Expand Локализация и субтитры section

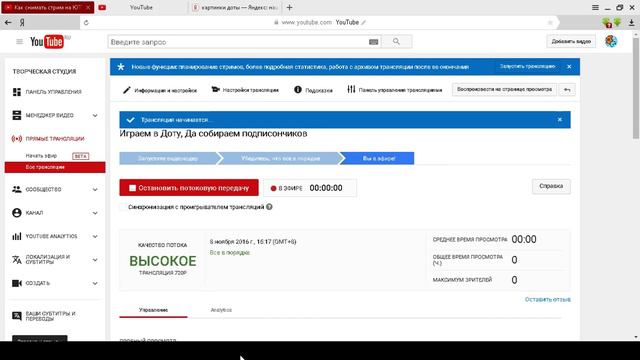95,260
